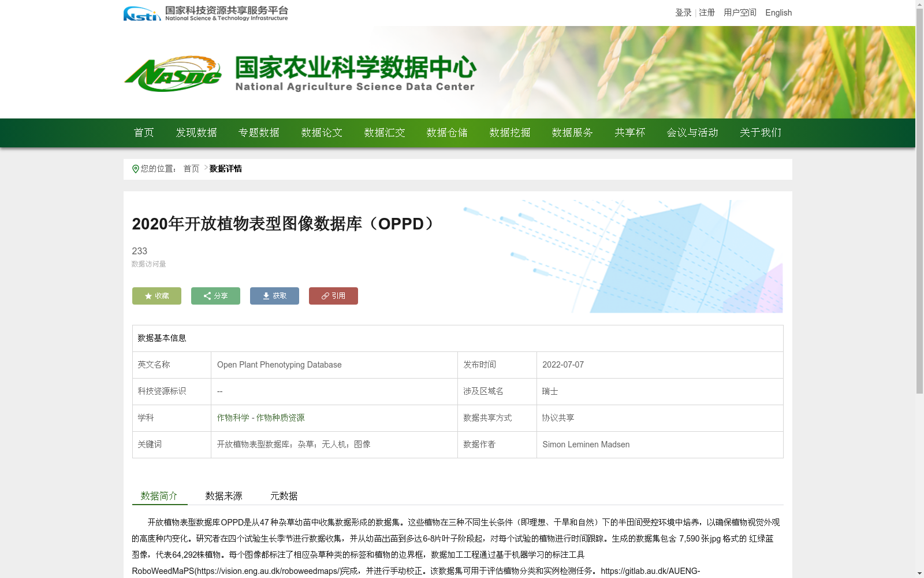Click the keywords cell 开放植物表型数据库
Screen dimensions: 924x578
(334, 445)
